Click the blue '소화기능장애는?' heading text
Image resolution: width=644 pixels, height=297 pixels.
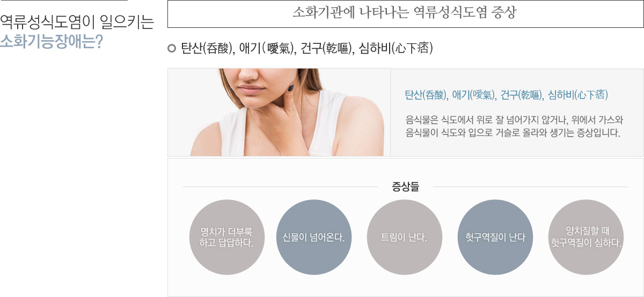[x=52, y=42]
